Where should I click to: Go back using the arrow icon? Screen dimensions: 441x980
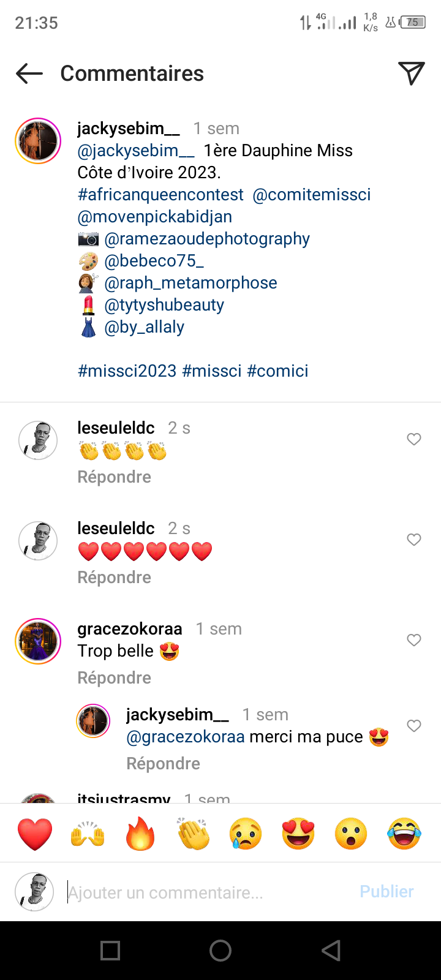tap(29, 73)
